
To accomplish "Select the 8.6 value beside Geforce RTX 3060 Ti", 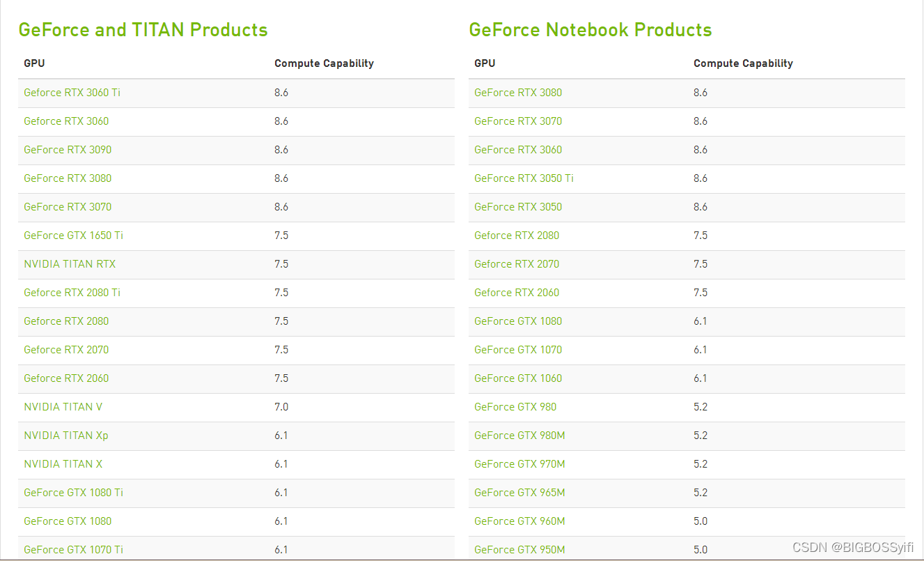I will [281, 93].
